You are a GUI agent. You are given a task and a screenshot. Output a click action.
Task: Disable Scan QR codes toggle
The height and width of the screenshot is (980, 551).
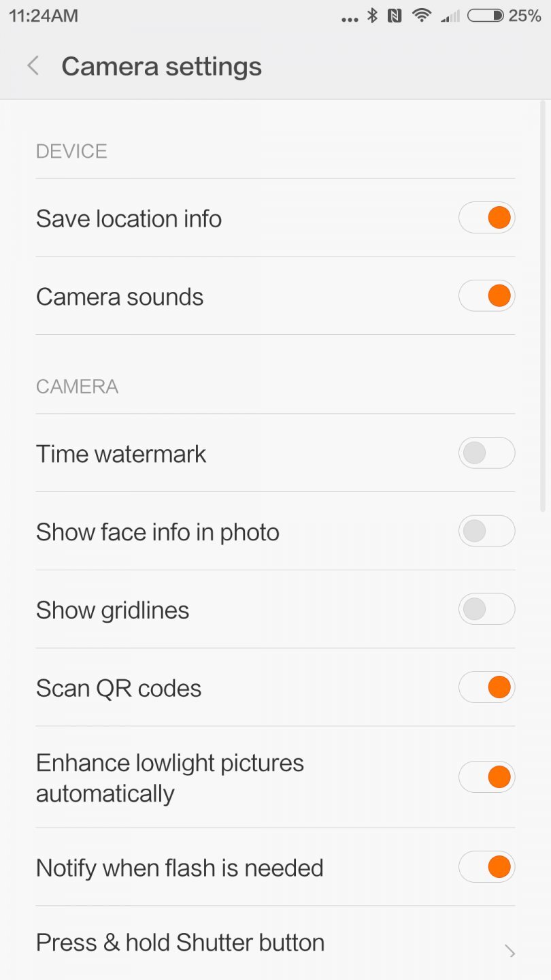tap(486, 687)
